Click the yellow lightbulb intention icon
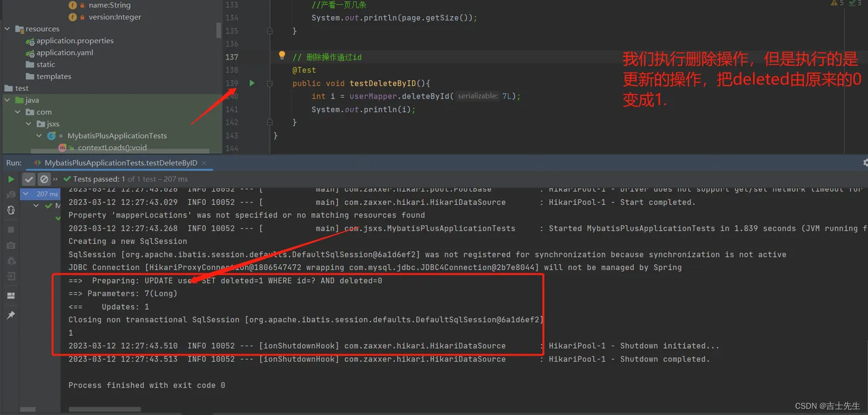 tap(282, 56)
